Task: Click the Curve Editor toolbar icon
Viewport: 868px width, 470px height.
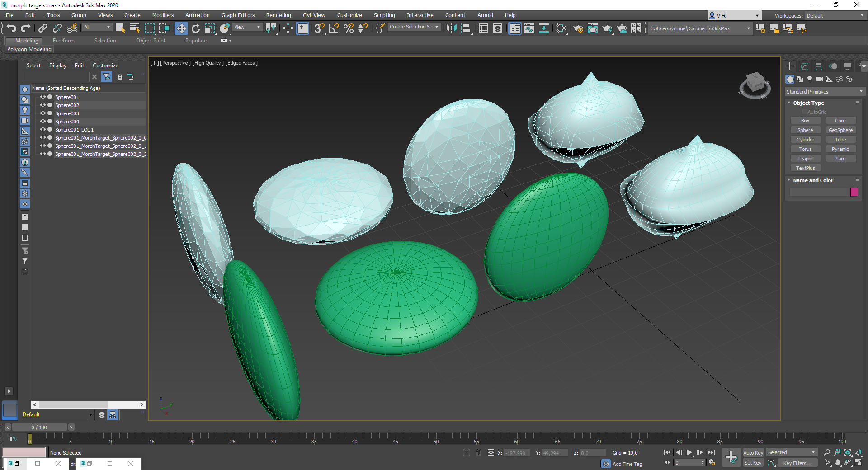Action: click(x=529, y=28)
